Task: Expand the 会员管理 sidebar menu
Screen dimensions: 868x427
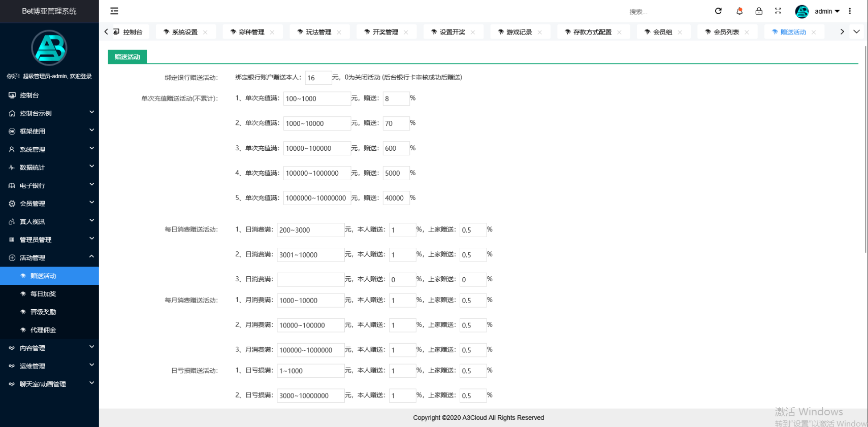Action: (x=49, y=203)
